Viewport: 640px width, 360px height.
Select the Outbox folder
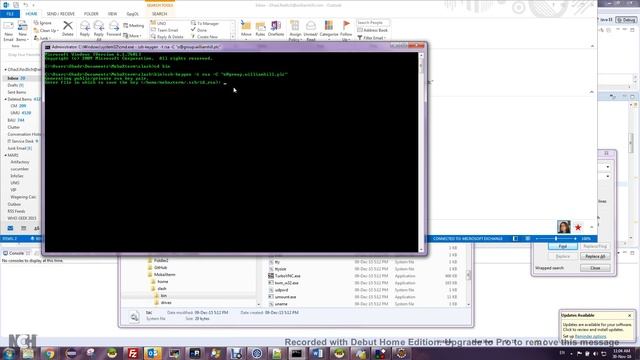(x=14, y=204)
